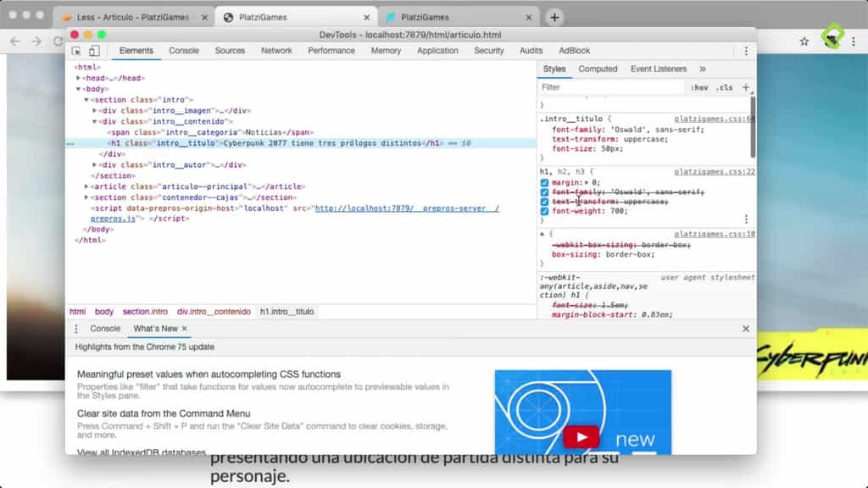Screen dimensions: 868x488
Task: Show more Styles pane tabs chevron
Action: 703,69
